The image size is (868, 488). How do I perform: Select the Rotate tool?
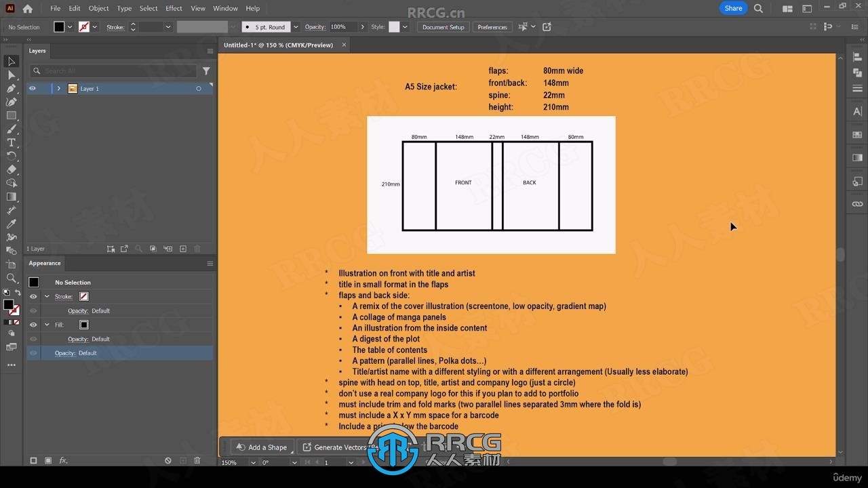pos(11,156)
